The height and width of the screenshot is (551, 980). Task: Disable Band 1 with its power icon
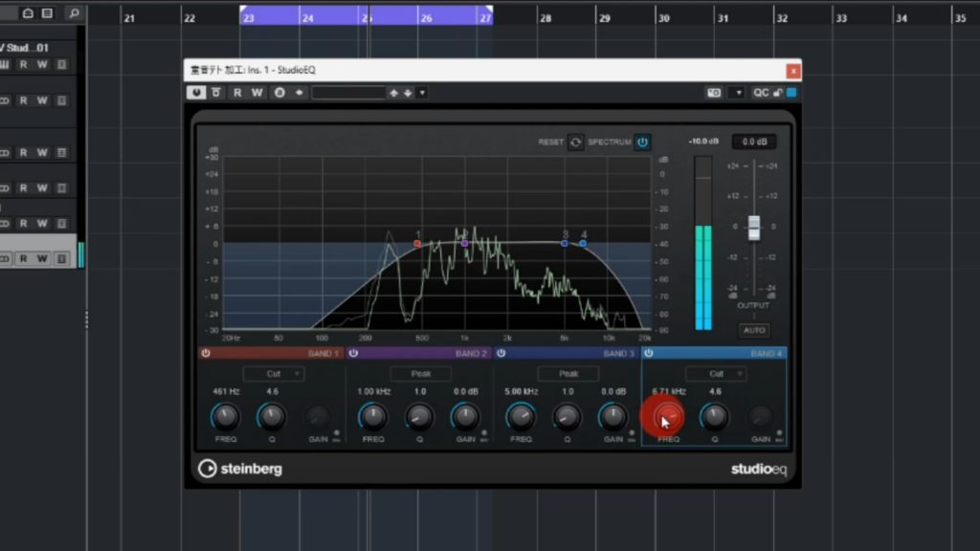205,353
